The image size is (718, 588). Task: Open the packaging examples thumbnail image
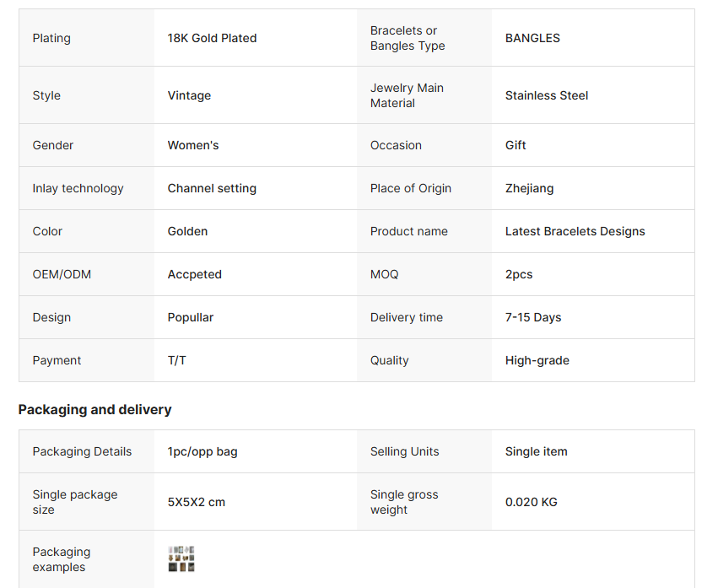(x=181, y=559)
